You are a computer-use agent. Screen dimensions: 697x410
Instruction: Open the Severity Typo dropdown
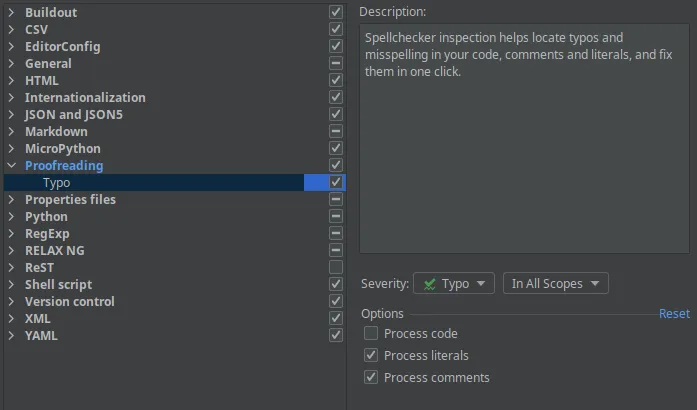(453, 284)
